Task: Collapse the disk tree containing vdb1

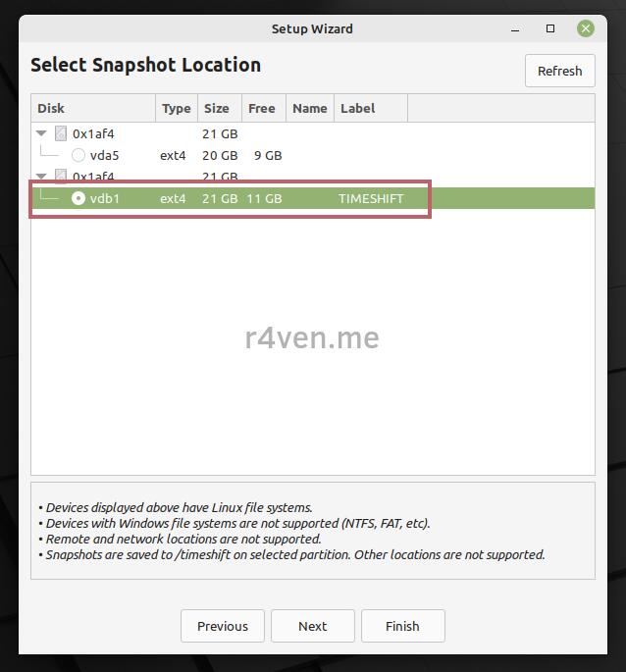Action: click(x=42, y=177)
